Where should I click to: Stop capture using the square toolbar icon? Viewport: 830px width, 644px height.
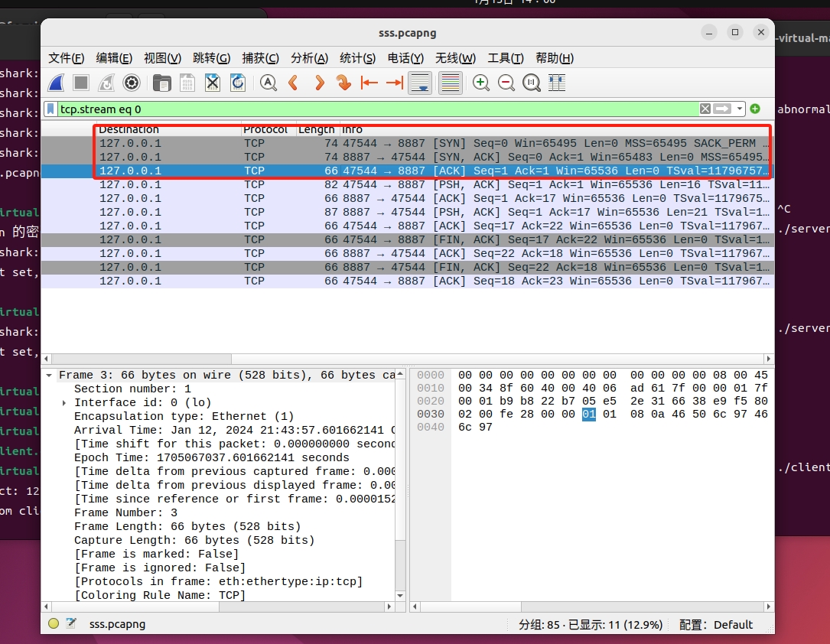point(81,83)
